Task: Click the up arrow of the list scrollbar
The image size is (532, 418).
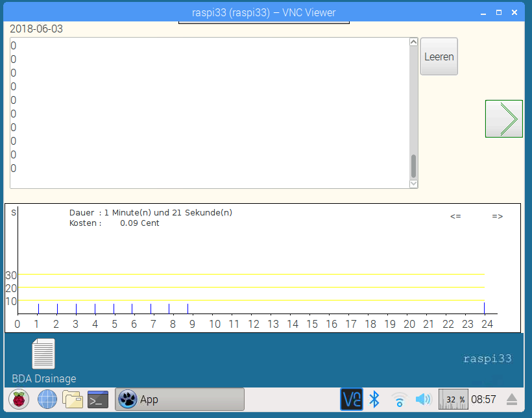Action: (413, 42)
